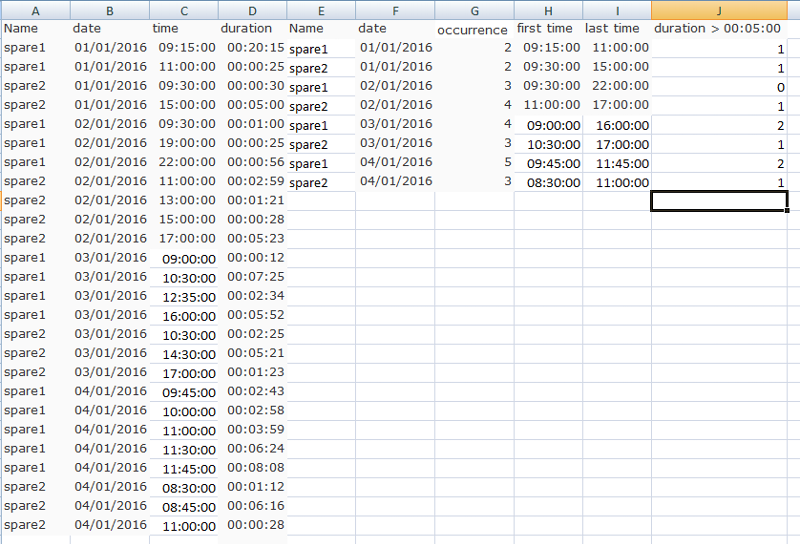
Task: Select first time cell 09:45:00 in column H
Action: click(548, 164)
